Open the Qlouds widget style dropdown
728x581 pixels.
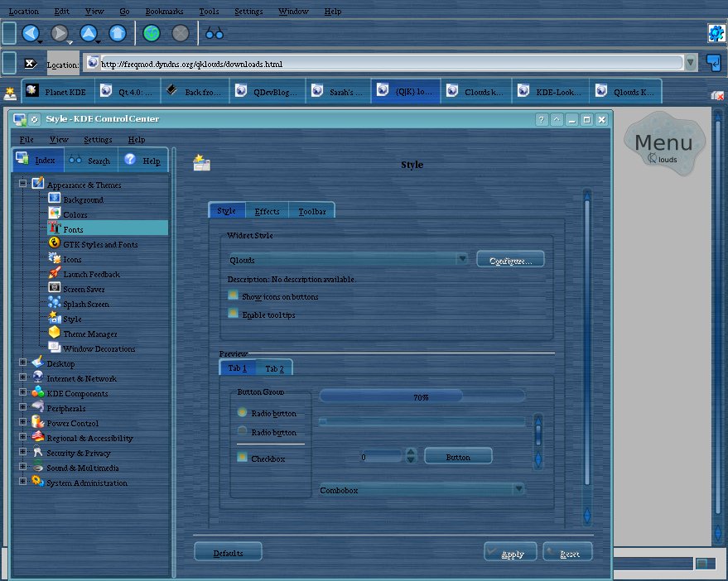click(348, 259)
